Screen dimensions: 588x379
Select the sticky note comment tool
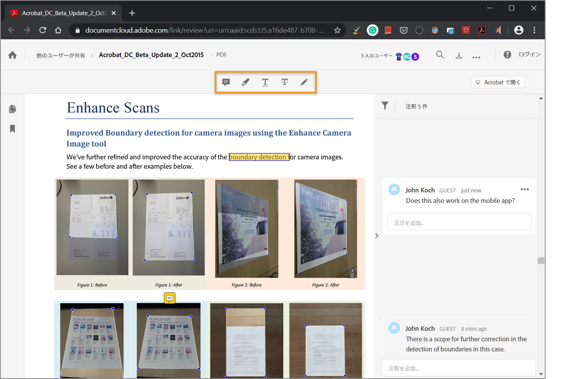(x=226, y=82)
